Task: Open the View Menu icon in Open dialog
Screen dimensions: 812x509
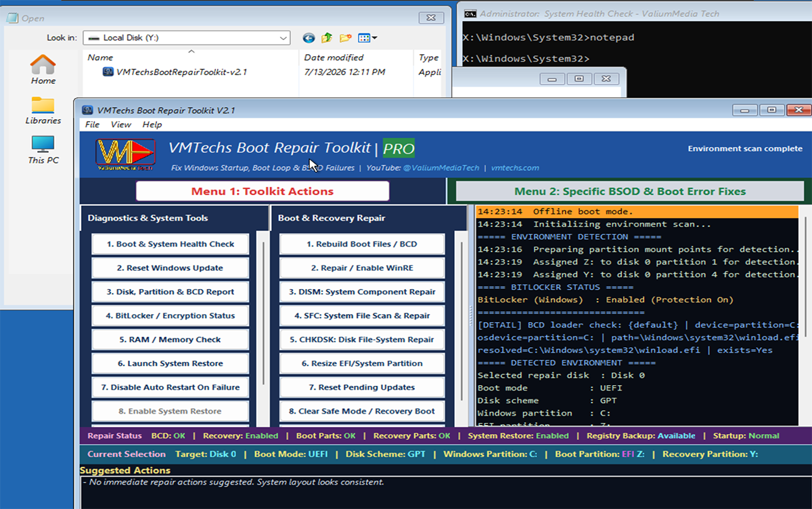Action: 367,38
